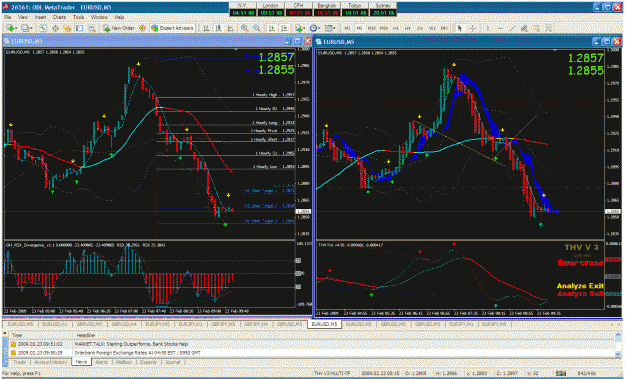The width and height of the screenshot is (625, 379).
Task: Open the Tools menu
Action: [79, 18]
